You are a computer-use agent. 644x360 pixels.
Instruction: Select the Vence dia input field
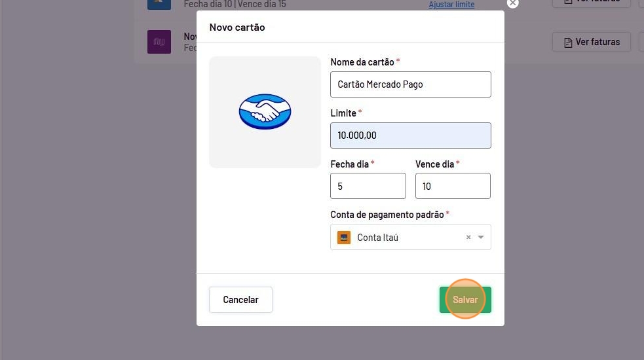[x=453, y=187]
